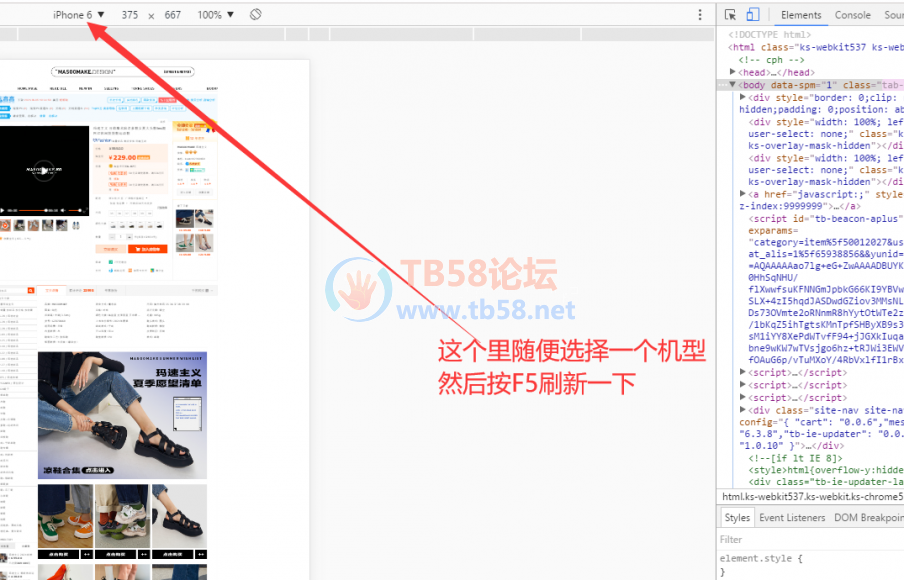The image size is (904, 580).
Task: Expand the third collapsed script node
Action: (x=743, y=398)
